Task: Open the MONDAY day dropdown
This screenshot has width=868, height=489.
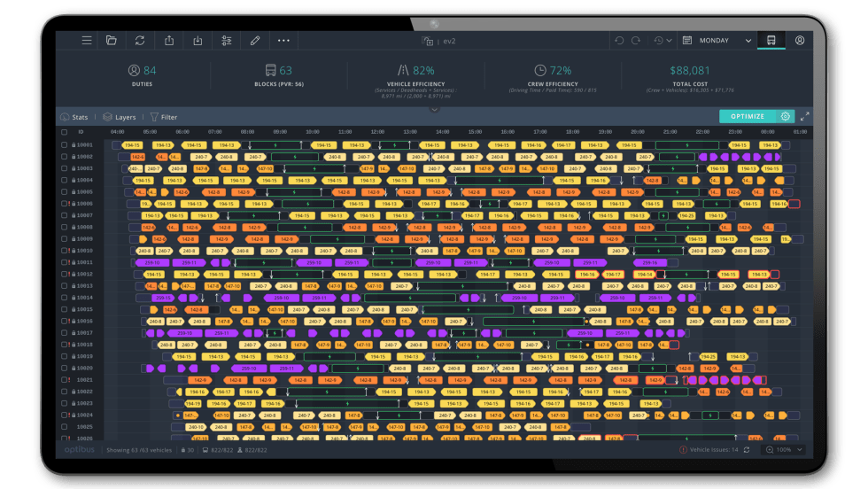Action: [717, 41]
